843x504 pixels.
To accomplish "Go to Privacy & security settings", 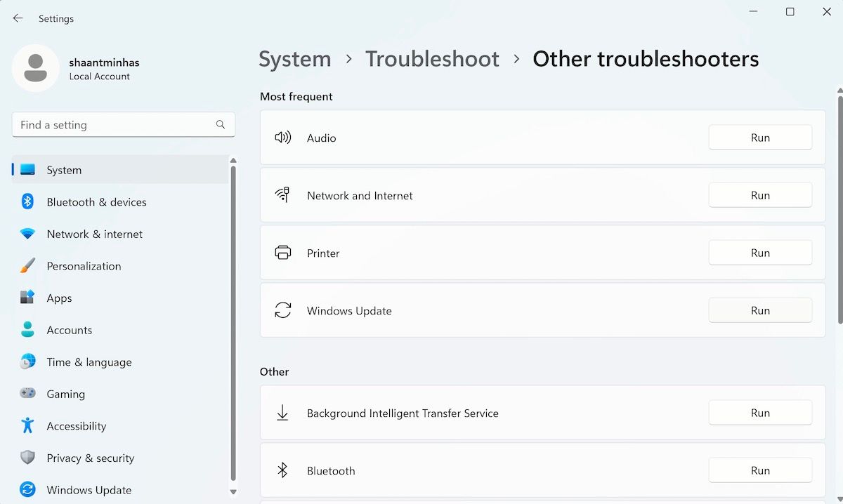I will (x=120, y=458).
